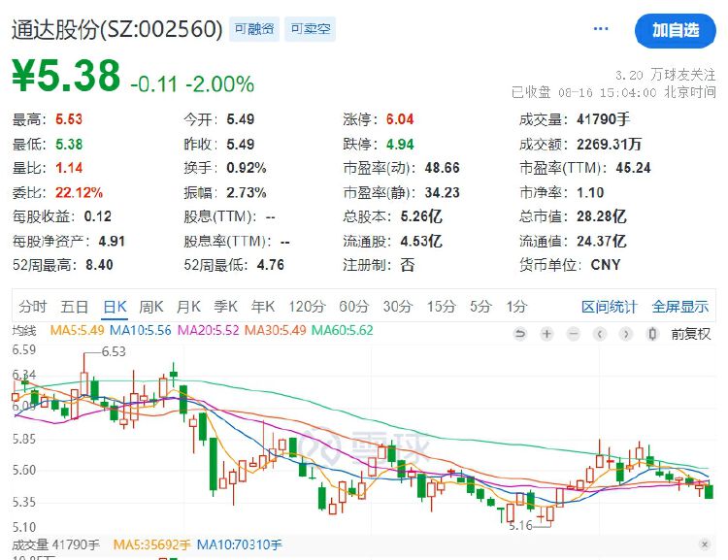Click the MA60:5.62 moving average label

click(343, 331)
